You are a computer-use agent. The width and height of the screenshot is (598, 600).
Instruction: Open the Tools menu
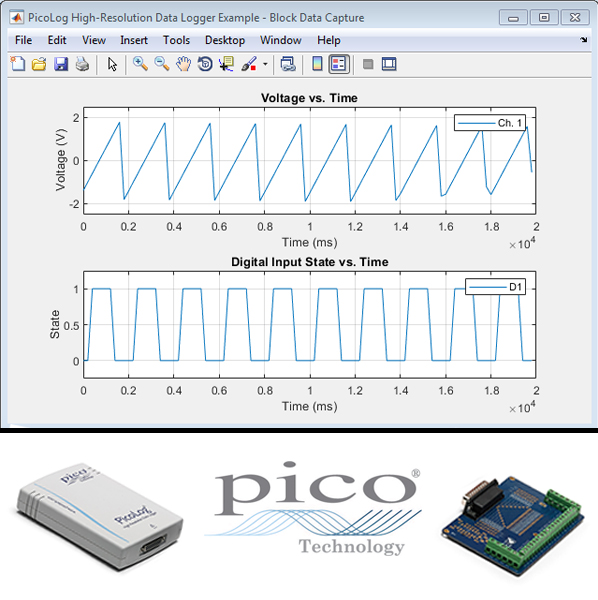pyautogui.click(x=176, y=40)
